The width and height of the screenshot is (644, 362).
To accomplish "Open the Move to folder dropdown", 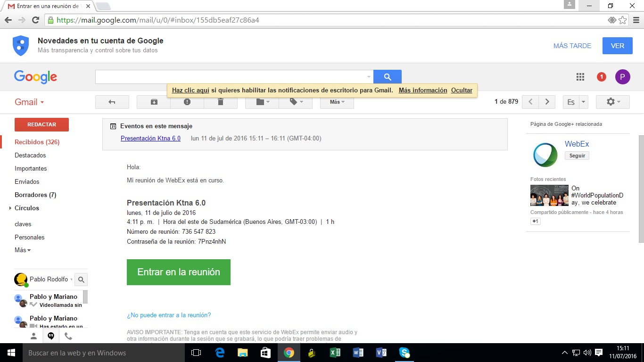I will (262, 102).
